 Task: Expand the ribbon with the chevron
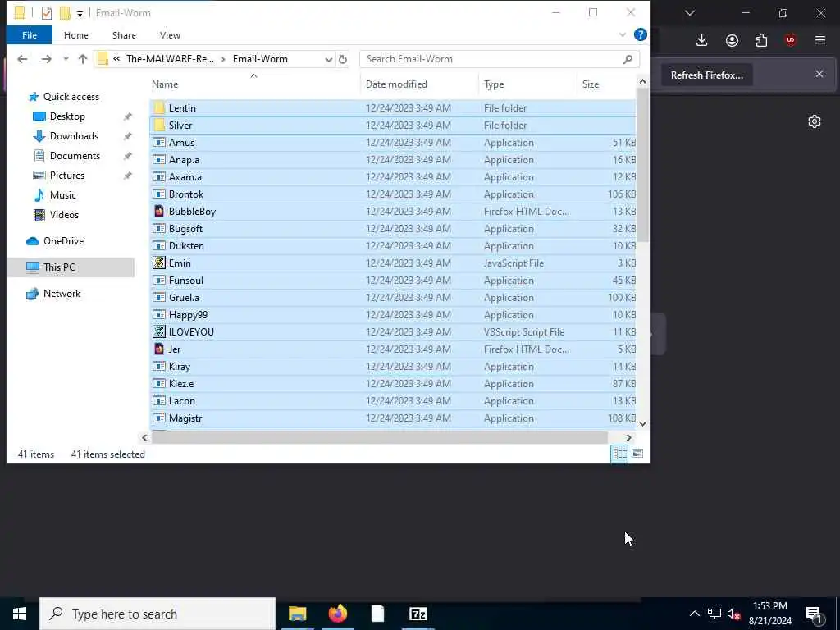623,34
